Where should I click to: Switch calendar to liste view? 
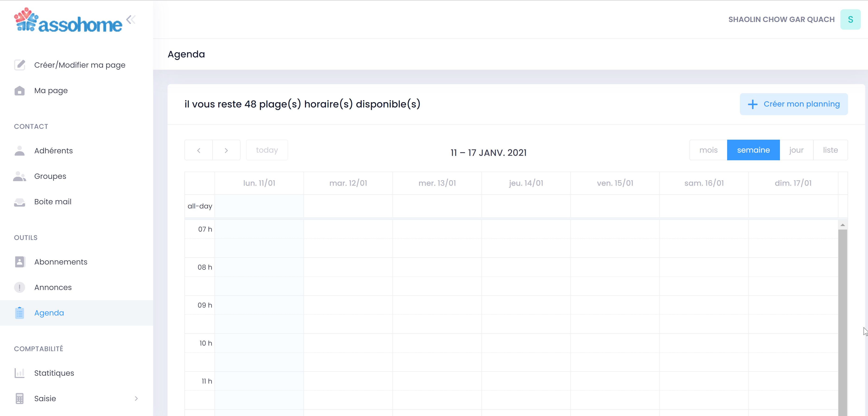point(830,150)
